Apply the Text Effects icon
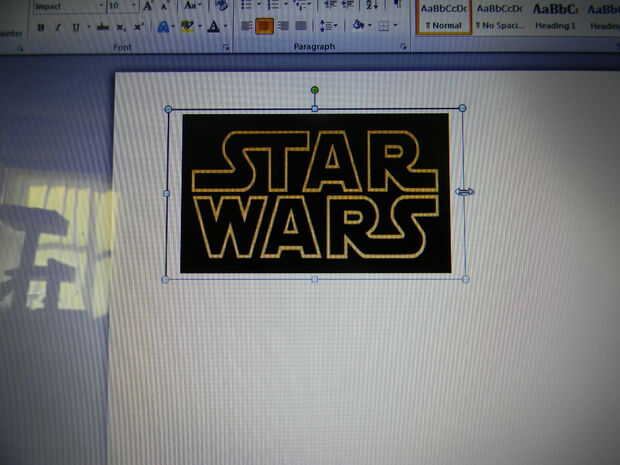 (164, 26)
